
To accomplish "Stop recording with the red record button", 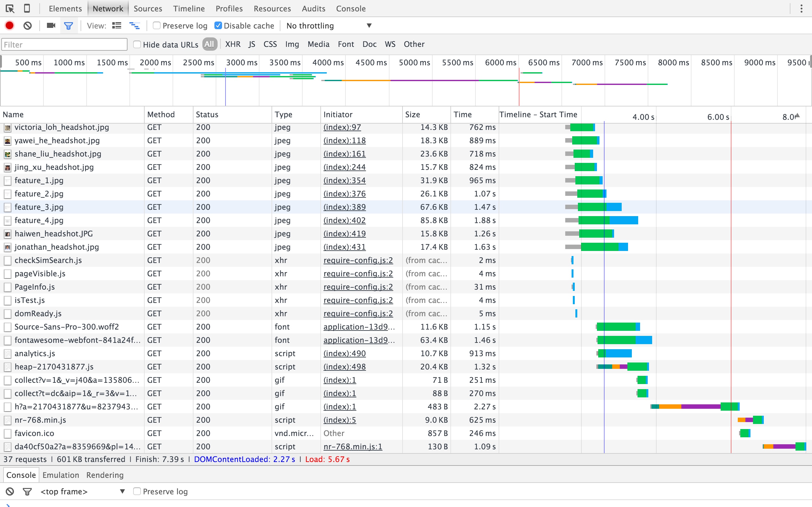I will click(x=10, y=25).
